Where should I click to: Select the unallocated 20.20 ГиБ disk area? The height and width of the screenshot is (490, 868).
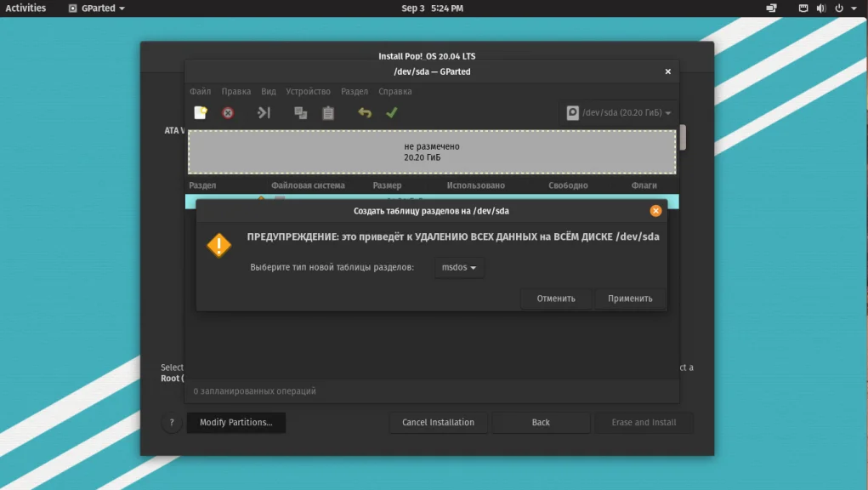tap(432, 152)
